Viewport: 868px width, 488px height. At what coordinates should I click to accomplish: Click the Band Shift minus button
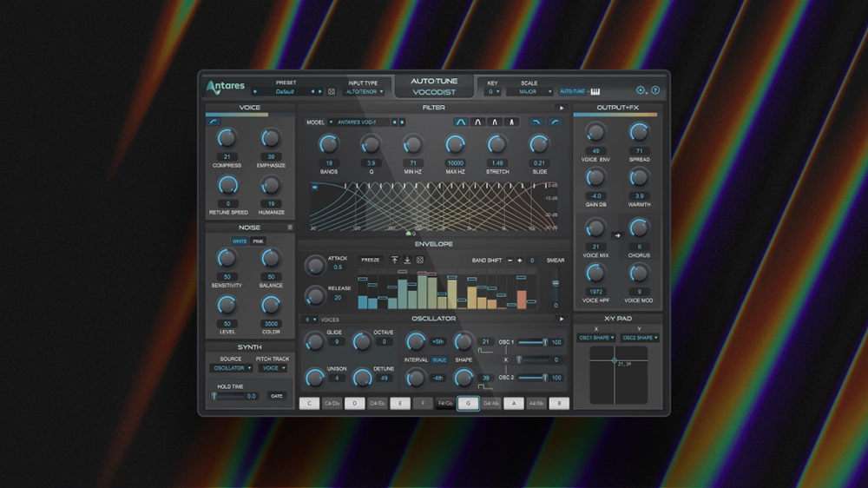[x=510, y=260]
